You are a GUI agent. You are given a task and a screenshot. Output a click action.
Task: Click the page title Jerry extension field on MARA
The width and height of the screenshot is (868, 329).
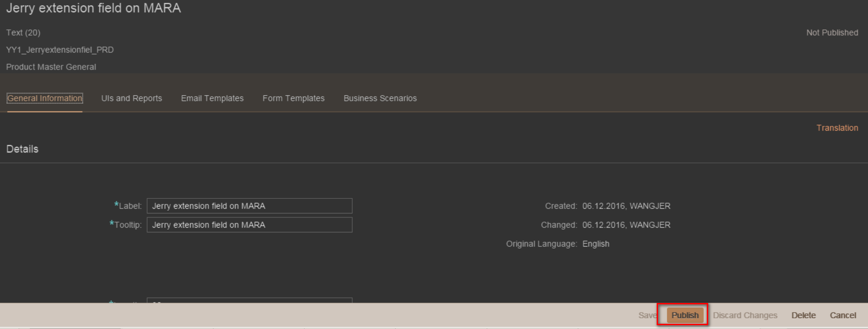tap(94, 8)
